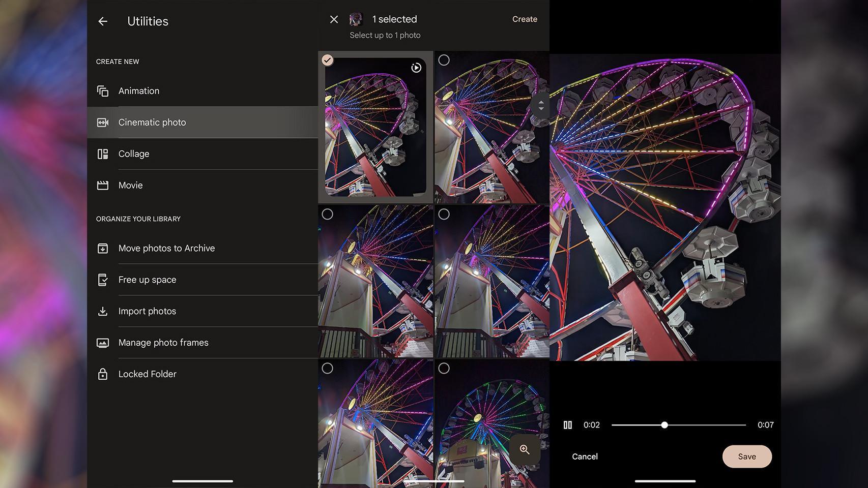Select the green-lit Ferris wheel photo circle

tap(444, 368)
